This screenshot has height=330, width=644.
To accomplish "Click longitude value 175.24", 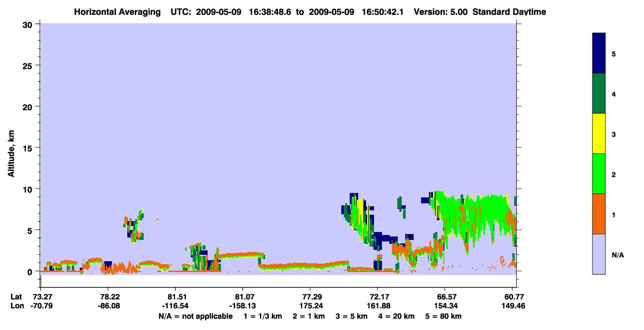I will (310, 306).
